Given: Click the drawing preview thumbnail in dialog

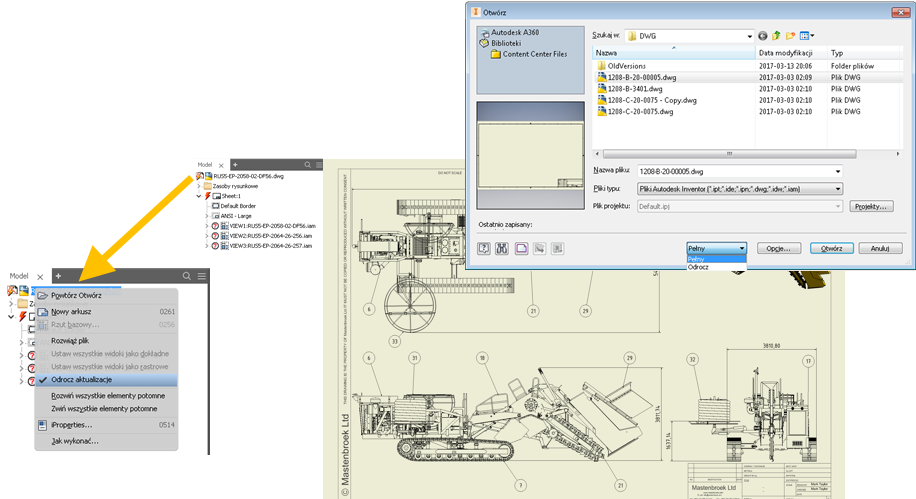Looking at the screenshot, I should (x=530, y=155).
